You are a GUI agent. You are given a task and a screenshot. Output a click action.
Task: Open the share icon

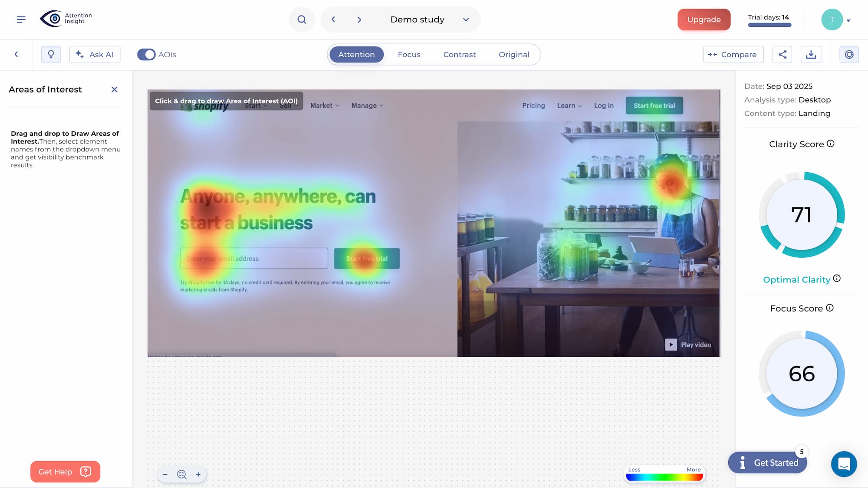(x=783, y=55)
